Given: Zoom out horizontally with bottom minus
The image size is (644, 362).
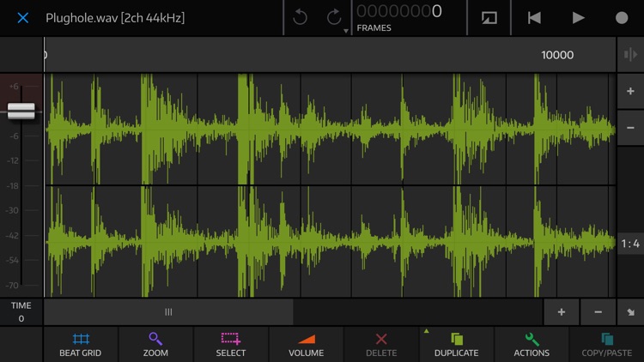Looking at the screenshot, I should point(598,312).
